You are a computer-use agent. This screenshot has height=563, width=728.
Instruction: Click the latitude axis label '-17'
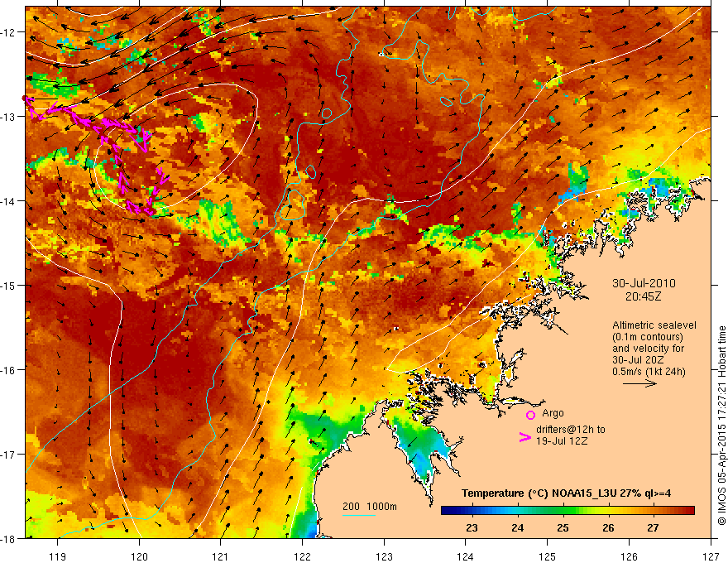(x=8, y=455)
